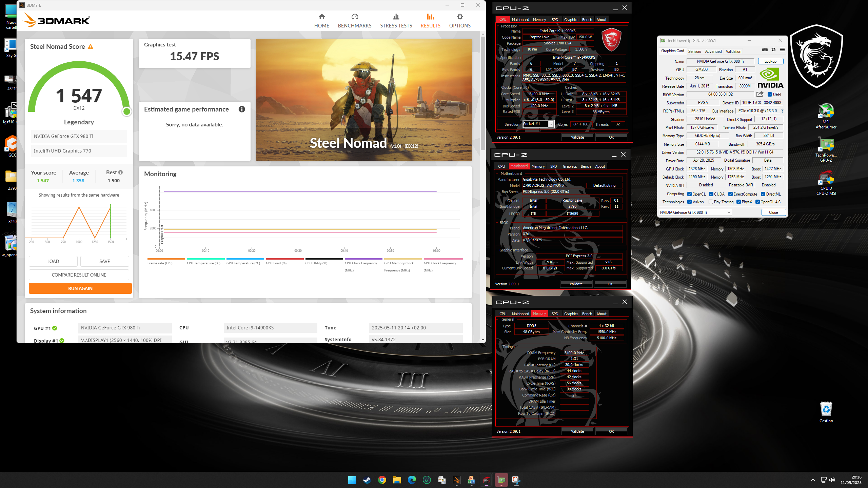The image size is (868, 488).
Task: Open the Socket #1 selection dropdown in CPU-Z
Action: (538, 124)
